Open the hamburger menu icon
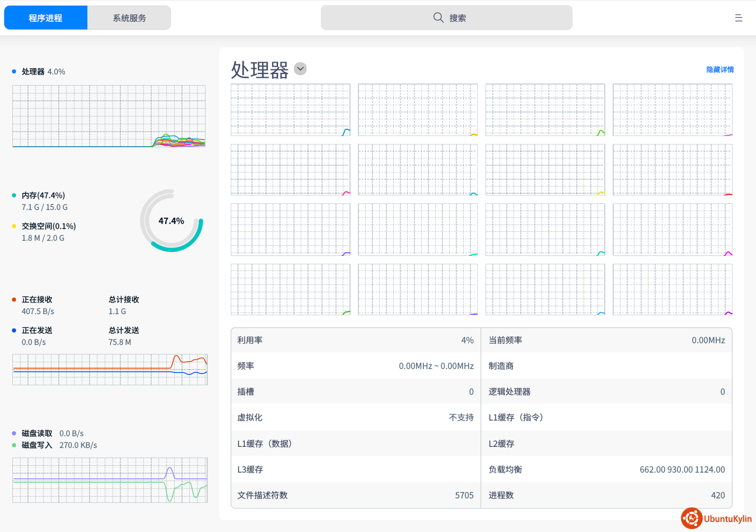This screenshot has height=532, width=756. point(738,18)
